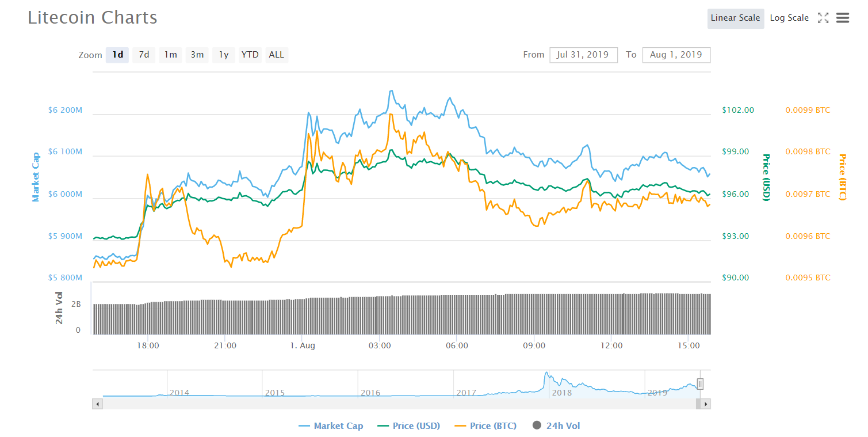Click the $6 200M market cap axis label
The width and height of the screenshot is (868, 437).
[x=65, y=110]
